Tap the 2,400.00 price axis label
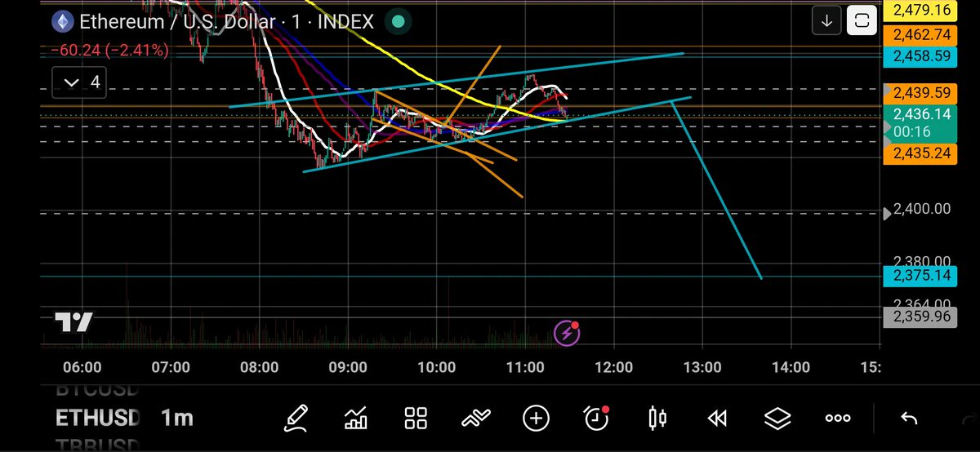This screenshot has height=452, width=980. point(922,209)
